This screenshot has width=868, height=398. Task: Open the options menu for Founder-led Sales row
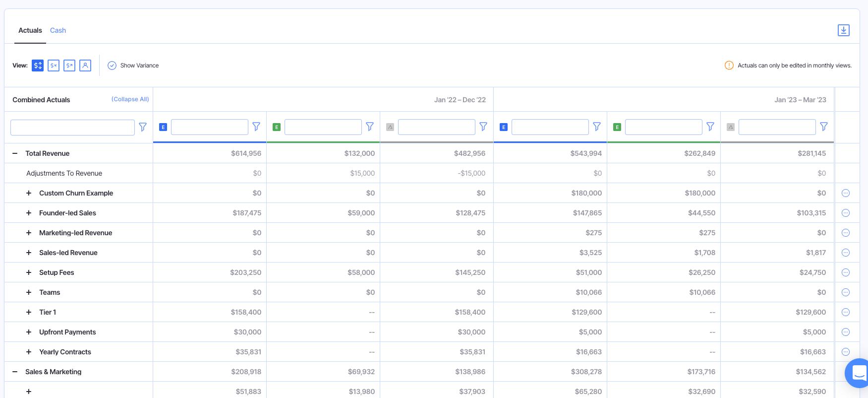click(846, 213)
